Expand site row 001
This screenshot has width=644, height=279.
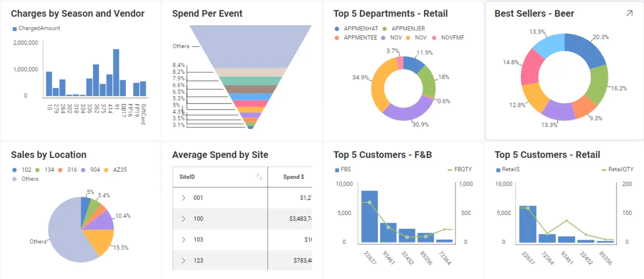183,198
